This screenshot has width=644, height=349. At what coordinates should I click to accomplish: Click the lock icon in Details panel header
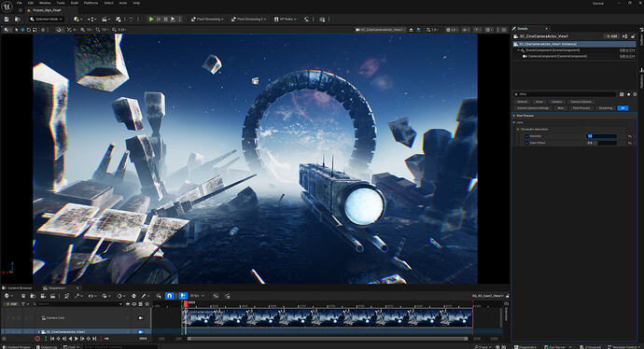point(633,36)
